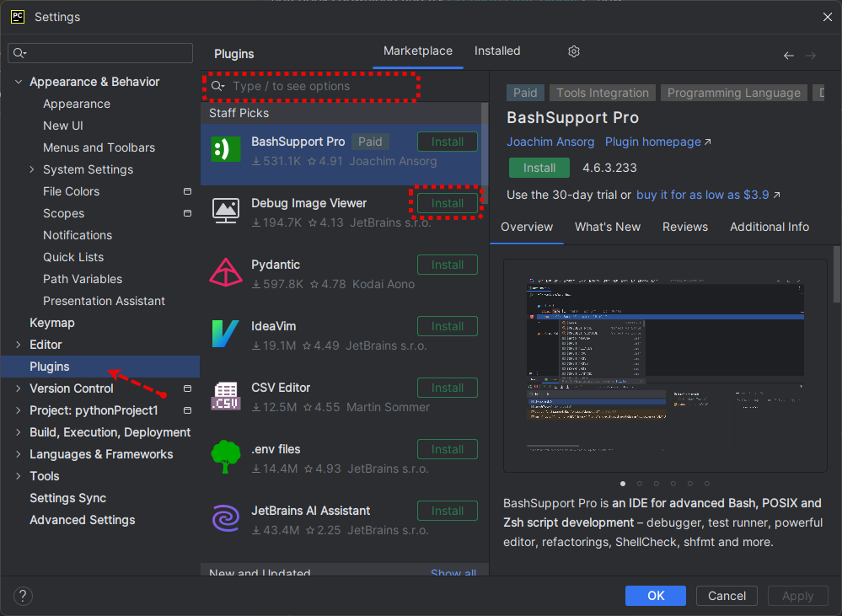The image size is (842, 616).
Task: Click the forward navigation arrow
Action: pos(811,56)
